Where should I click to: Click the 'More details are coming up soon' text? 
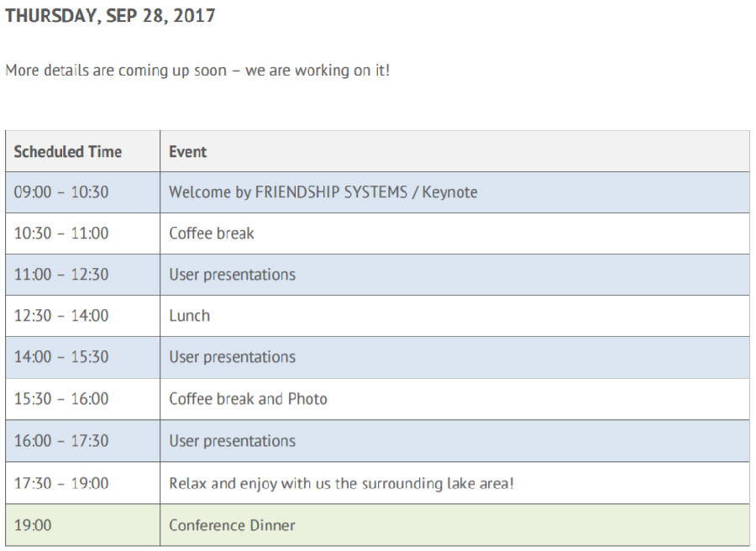[197, 71]
